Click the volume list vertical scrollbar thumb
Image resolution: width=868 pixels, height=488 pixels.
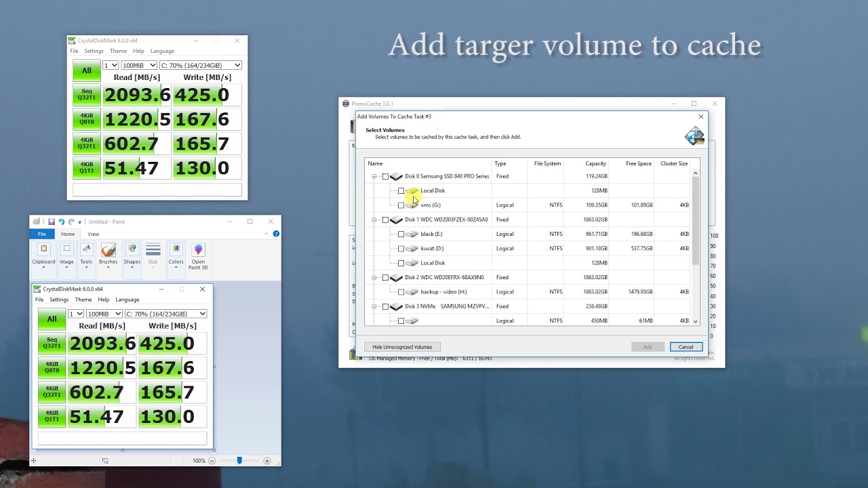click(x=695, y=222)
